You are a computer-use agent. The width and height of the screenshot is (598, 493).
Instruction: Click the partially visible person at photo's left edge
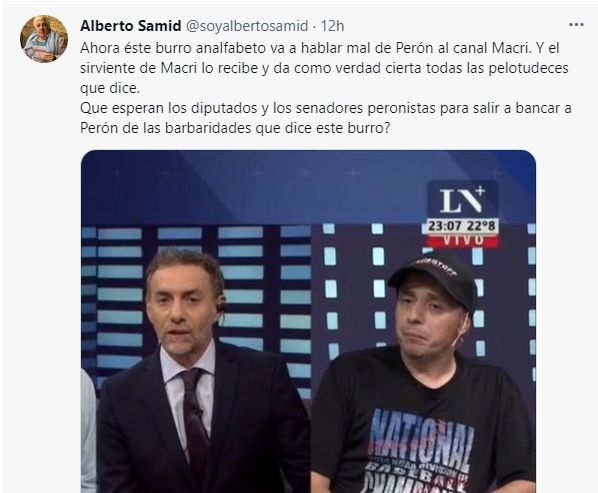click(88, 429)
